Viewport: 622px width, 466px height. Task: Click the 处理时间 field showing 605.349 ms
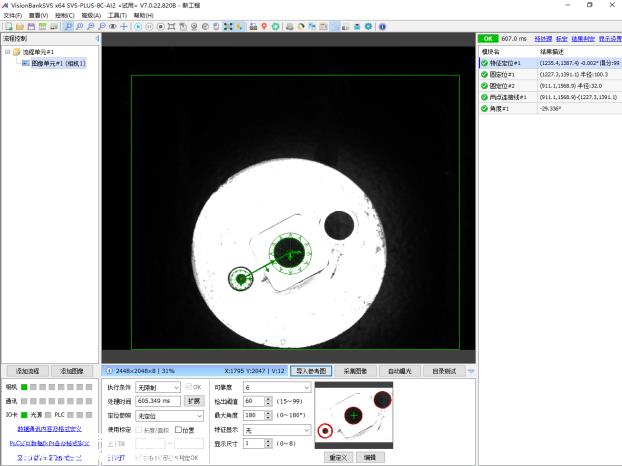point(158,401)
